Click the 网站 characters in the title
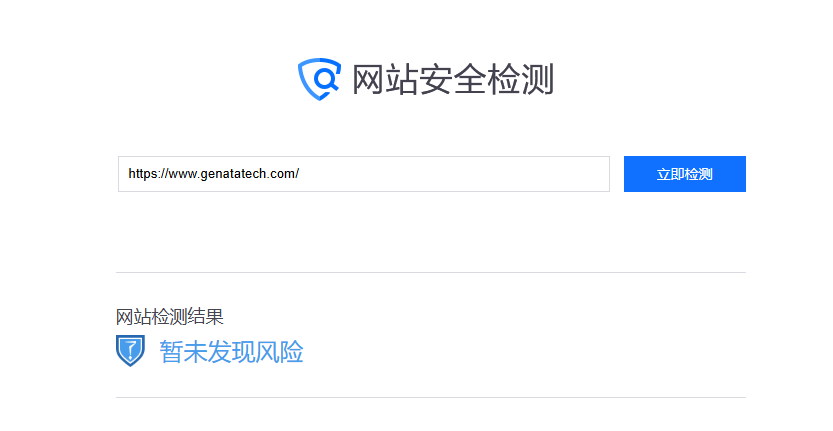This screenshot has width=833, height=431. pyautogui.click(x=385, y=79)
